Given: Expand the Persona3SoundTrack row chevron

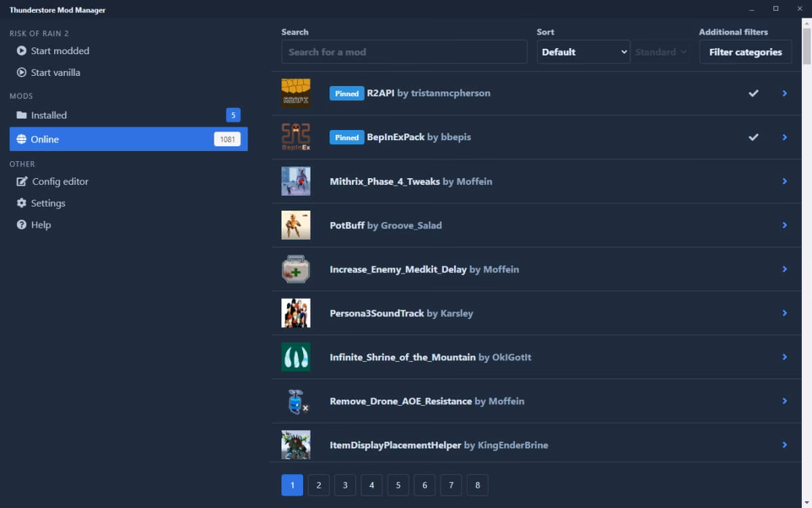Looking at the screenshot, I should [x=785, y=313].
